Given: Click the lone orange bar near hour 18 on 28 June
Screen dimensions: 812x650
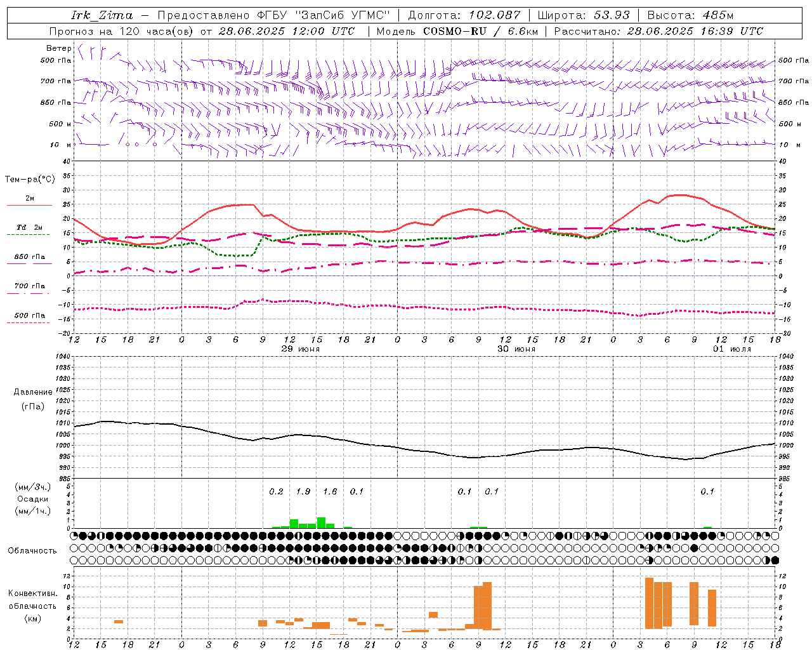Looking at the screenshot, I should coord(119,621).
